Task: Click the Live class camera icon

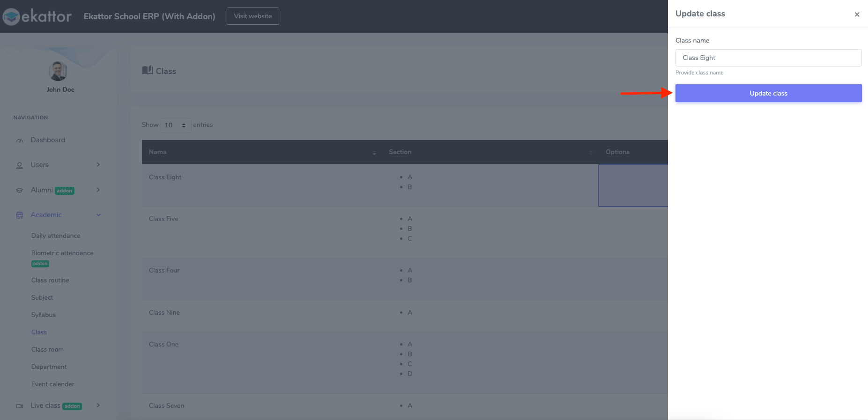Action: pos(20,406)
